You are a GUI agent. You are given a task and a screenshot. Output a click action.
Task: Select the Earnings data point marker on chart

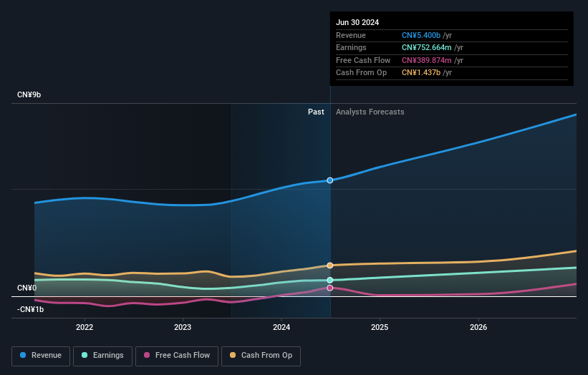[x=330, y=281]
